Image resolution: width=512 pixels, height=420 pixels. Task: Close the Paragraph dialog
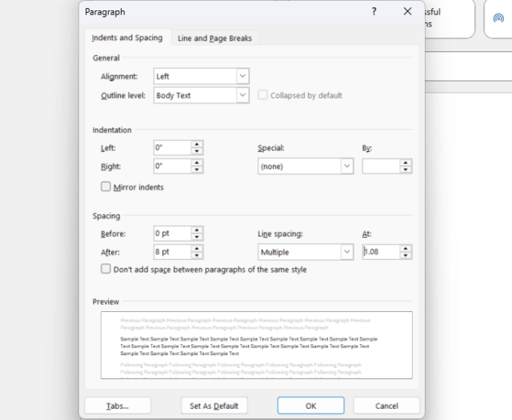coord(407,11)
